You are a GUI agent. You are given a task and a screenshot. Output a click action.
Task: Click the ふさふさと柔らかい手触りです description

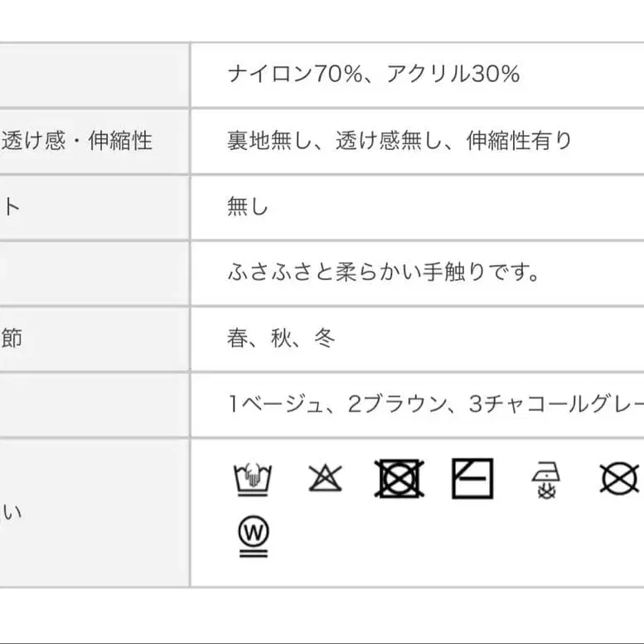(385, 272)
